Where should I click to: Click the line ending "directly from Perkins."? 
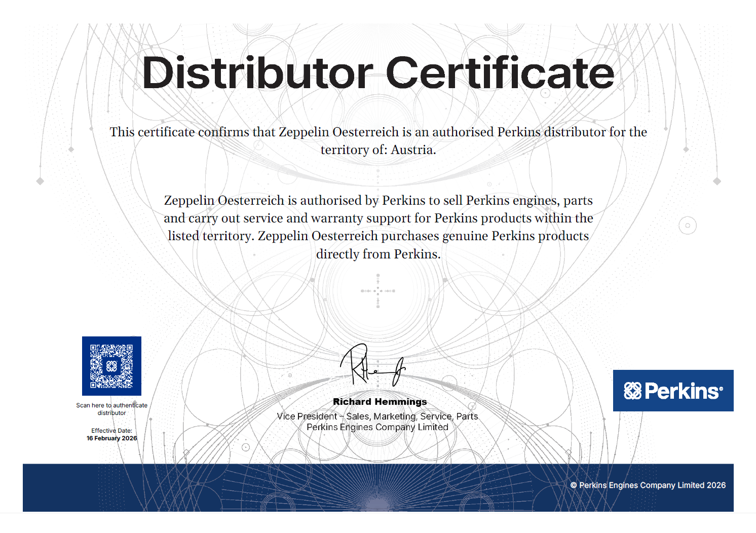point(378,254)
